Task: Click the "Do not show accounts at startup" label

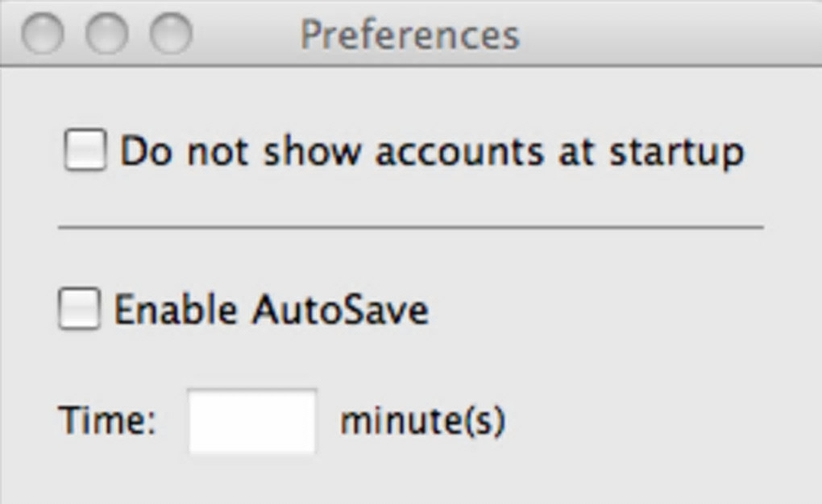Action: [x=431, y=151]
